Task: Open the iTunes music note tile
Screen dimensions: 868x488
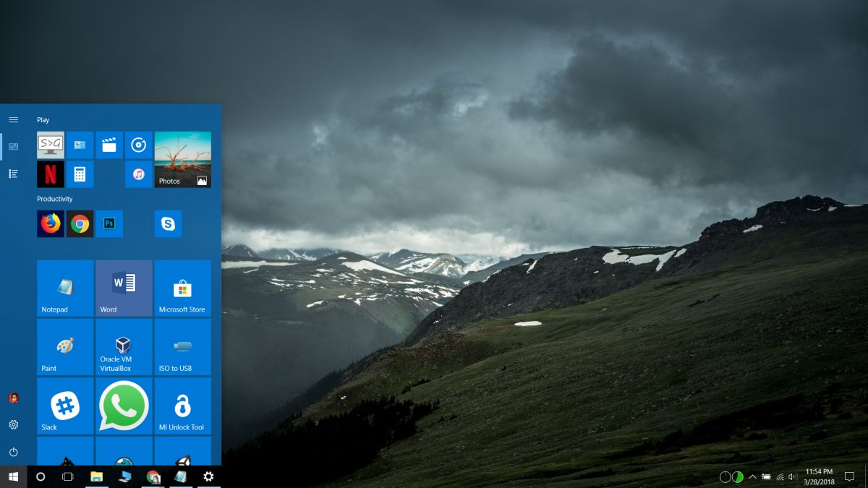Action: click(139, 174)
